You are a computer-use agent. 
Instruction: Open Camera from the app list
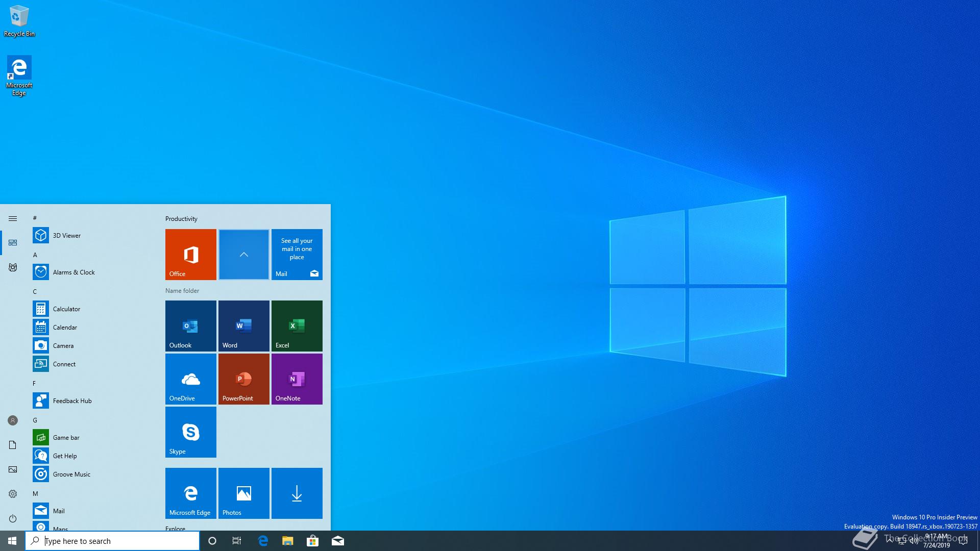[92, 345]
